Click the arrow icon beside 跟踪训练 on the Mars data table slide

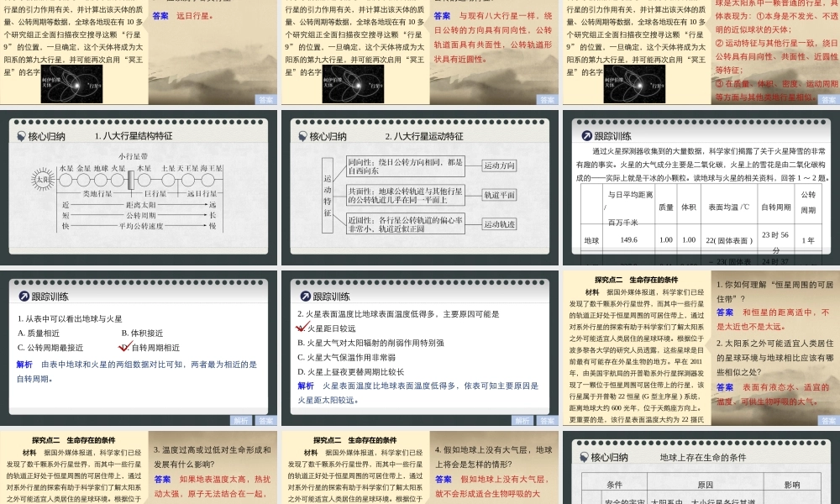(x=586, y=136)
